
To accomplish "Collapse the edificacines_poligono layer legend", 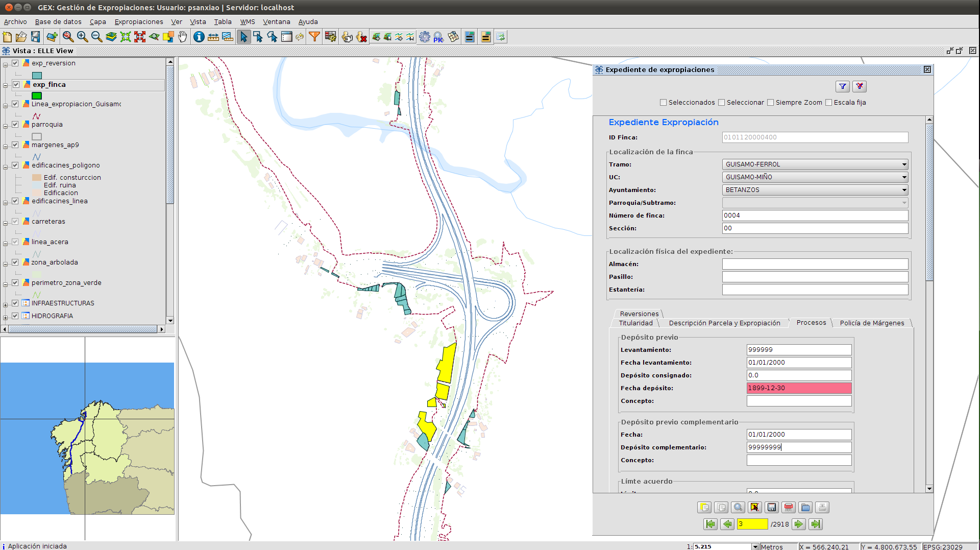I will coord(5,167).
